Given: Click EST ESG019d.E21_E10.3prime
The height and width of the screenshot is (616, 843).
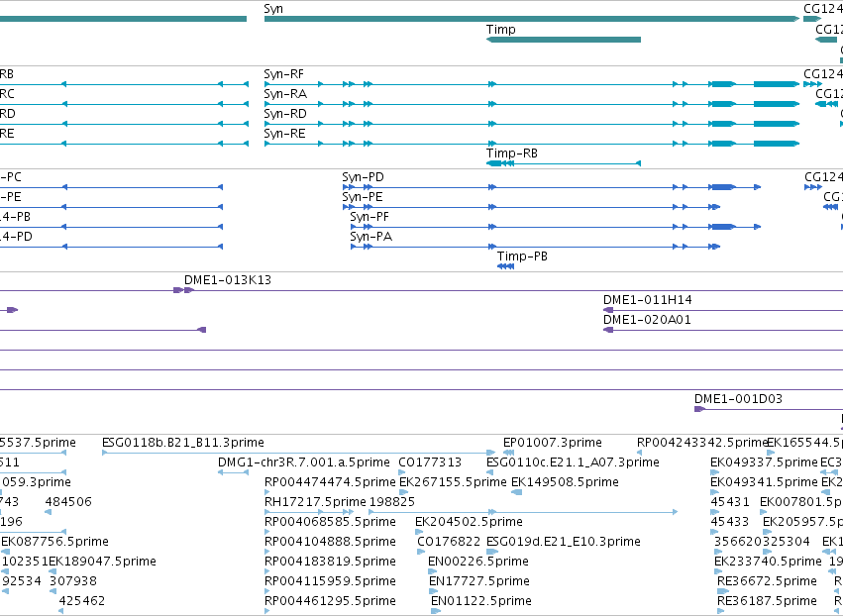Looking at the screenshot, I should (x=564, y=542).
